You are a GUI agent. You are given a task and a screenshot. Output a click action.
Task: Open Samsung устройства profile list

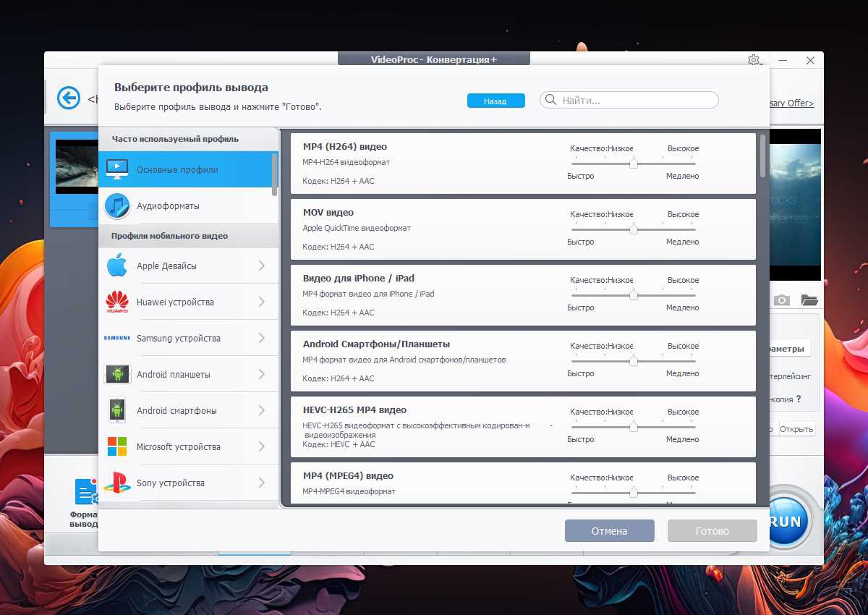click(188, 338)
